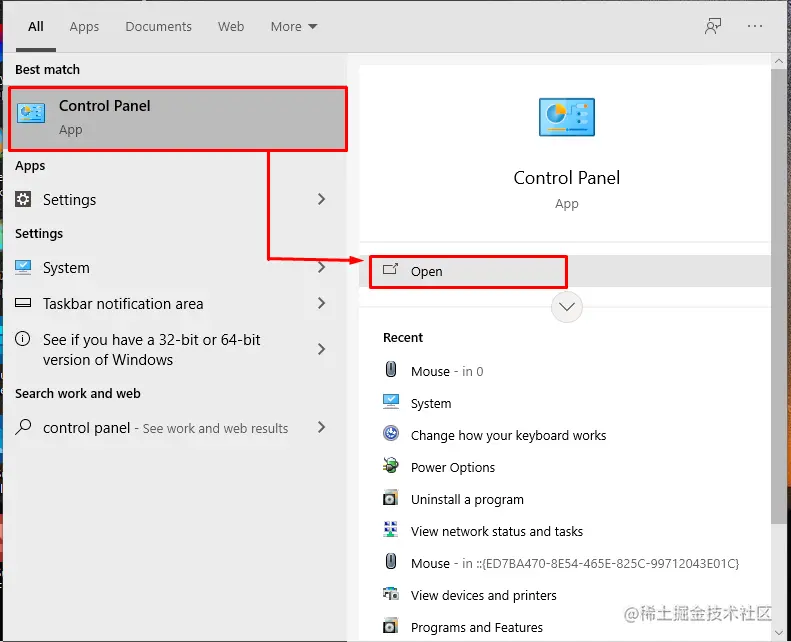
Task: Open the three-dots options menu
Action: click(x=755, y=26)
